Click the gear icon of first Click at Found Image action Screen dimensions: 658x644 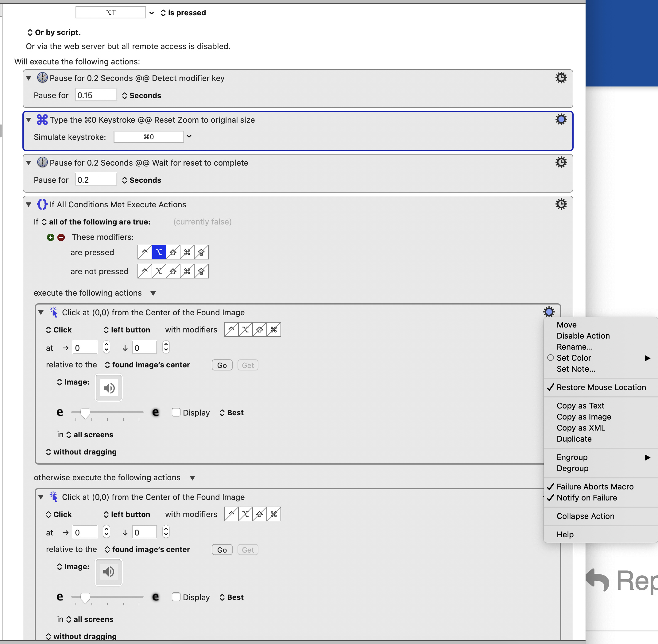(549, 312)
